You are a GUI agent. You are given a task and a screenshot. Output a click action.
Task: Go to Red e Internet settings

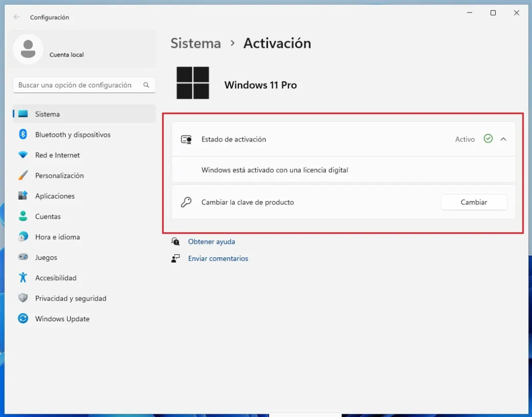58,155
